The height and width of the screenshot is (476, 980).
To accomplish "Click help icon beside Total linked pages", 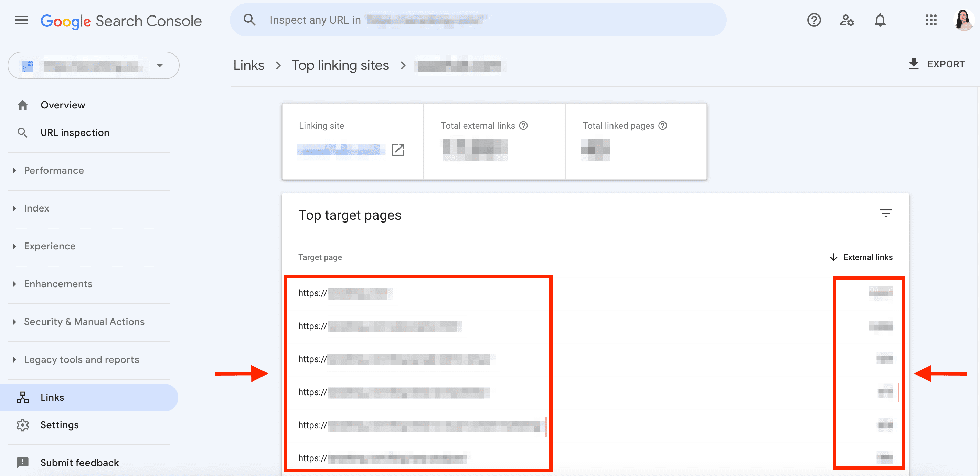I will (x=662, y=126).
